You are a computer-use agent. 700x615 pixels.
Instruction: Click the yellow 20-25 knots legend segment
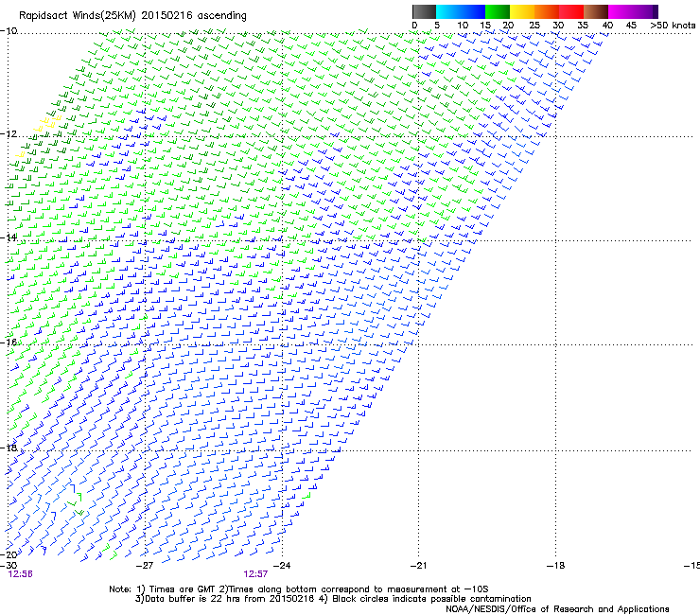(522, 11)
